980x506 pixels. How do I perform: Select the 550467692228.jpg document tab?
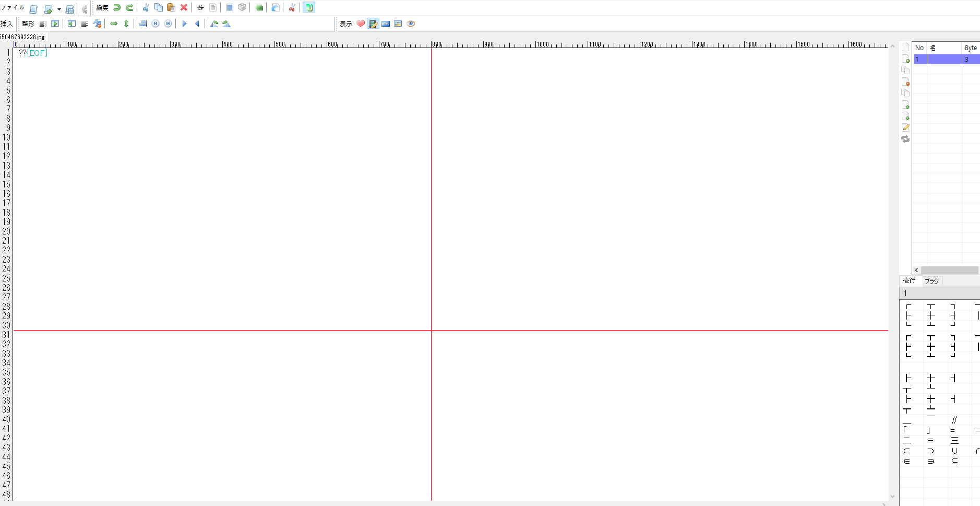click(x=23, y=37)
